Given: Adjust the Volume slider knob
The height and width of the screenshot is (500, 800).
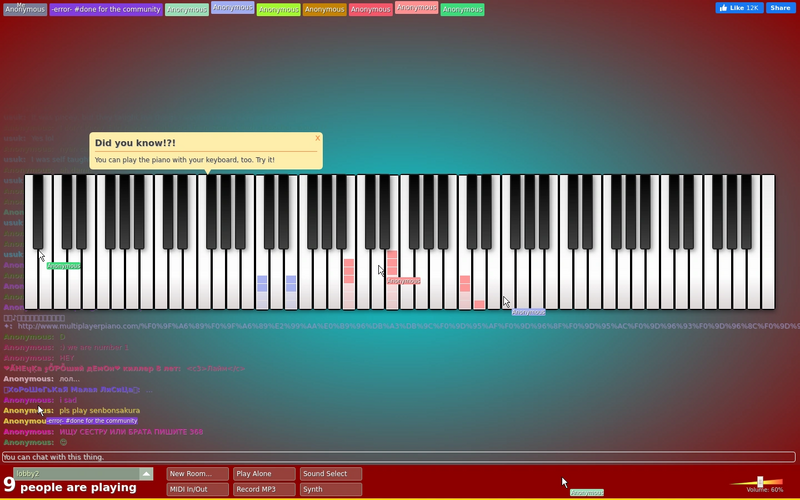Looking at the screenshot, I should [x=760, y=482].
